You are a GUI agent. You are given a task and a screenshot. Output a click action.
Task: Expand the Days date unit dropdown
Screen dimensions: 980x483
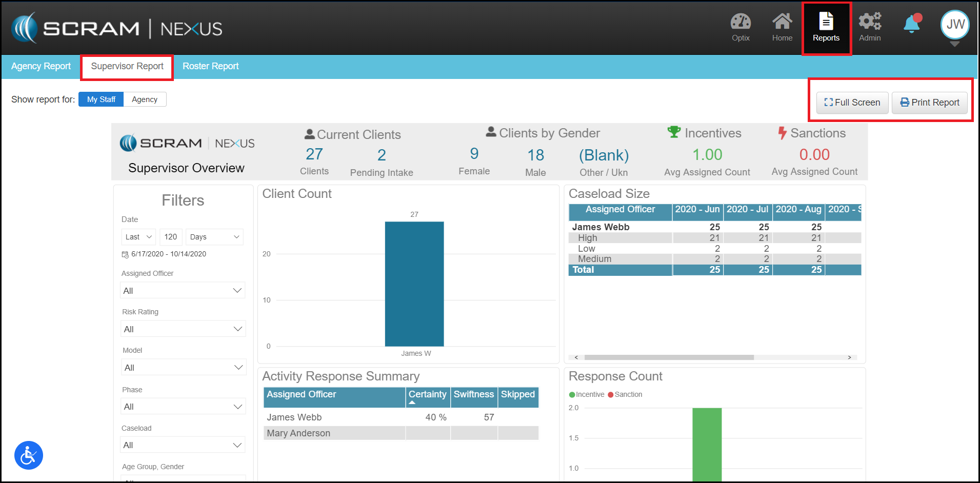tap(214, 237)
